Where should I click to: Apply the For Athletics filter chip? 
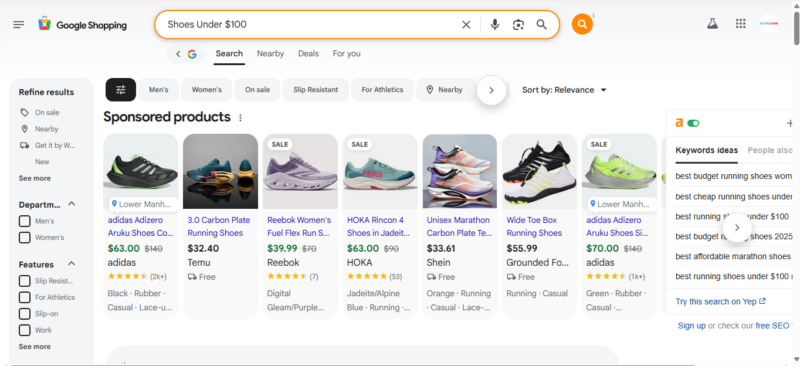382,90
